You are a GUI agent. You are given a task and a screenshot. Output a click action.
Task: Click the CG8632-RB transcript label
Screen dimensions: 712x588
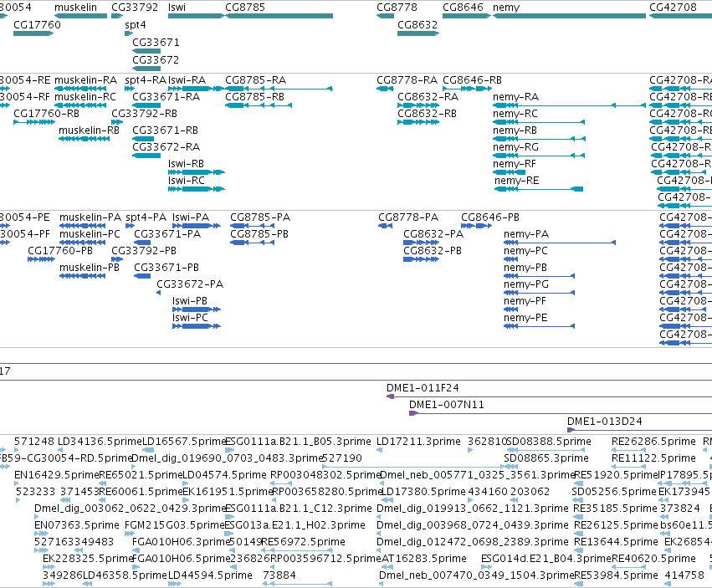[428, 114]
